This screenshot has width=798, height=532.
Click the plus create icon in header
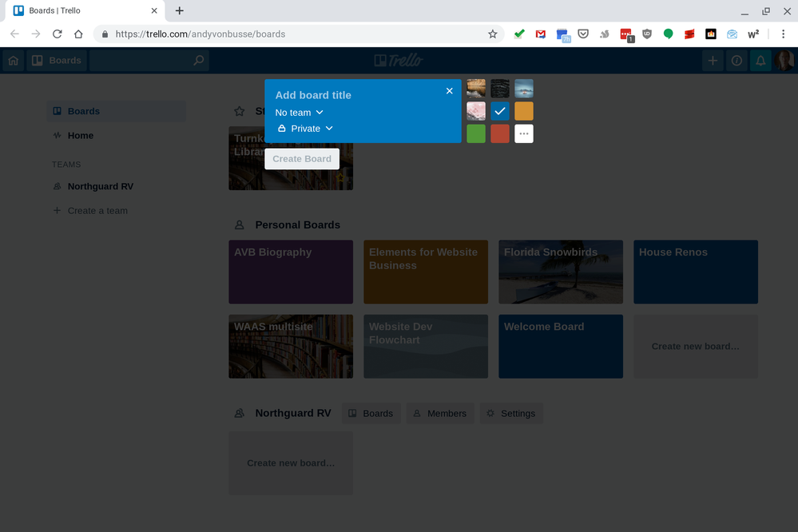click(x=713, y=61)
